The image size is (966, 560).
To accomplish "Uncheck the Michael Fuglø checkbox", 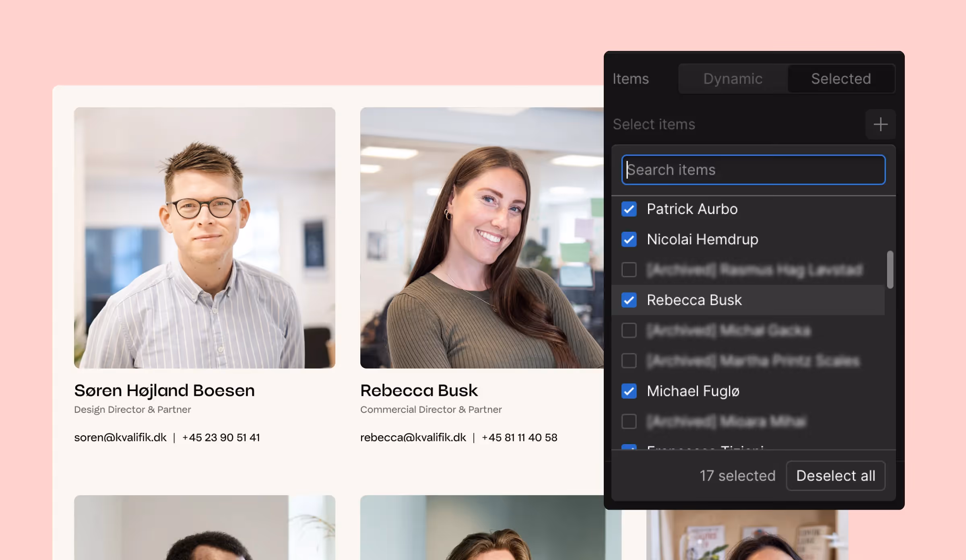I will (629, 391).
